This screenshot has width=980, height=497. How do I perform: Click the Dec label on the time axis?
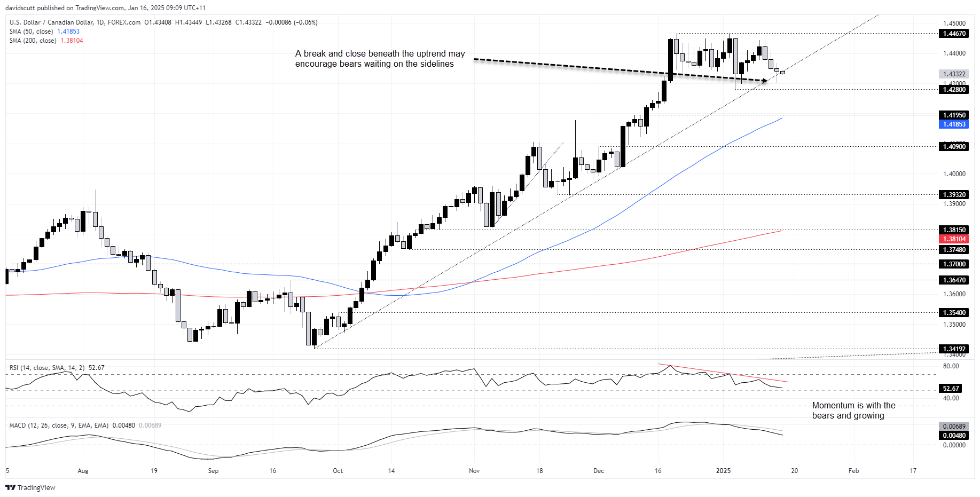(x=599, y=470)
